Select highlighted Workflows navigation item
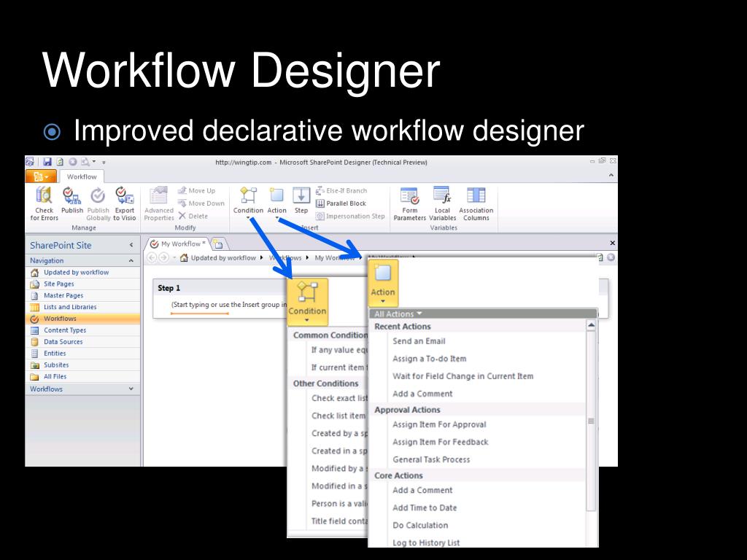 [x=83, y=319]
